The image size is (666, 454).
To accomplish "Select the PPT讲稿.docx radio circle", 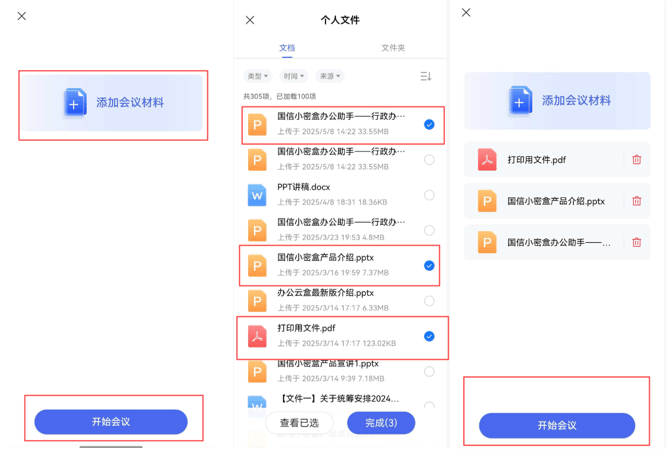I will pos(429,195).
